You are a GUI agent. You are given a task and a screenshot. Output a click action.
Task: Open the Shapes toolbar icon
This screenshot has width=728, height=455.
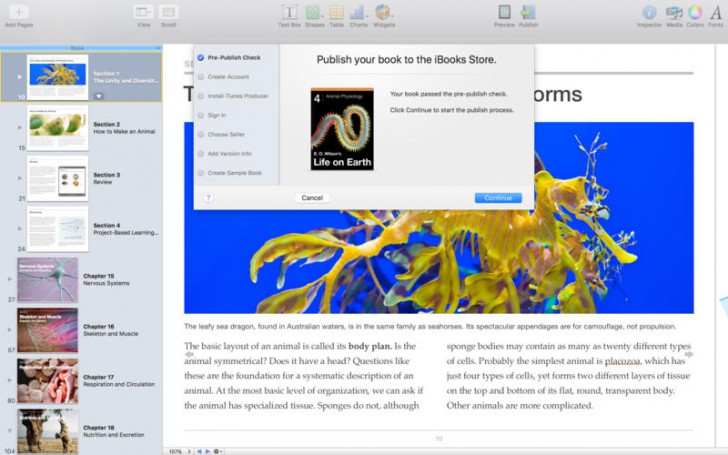[314, 12]
